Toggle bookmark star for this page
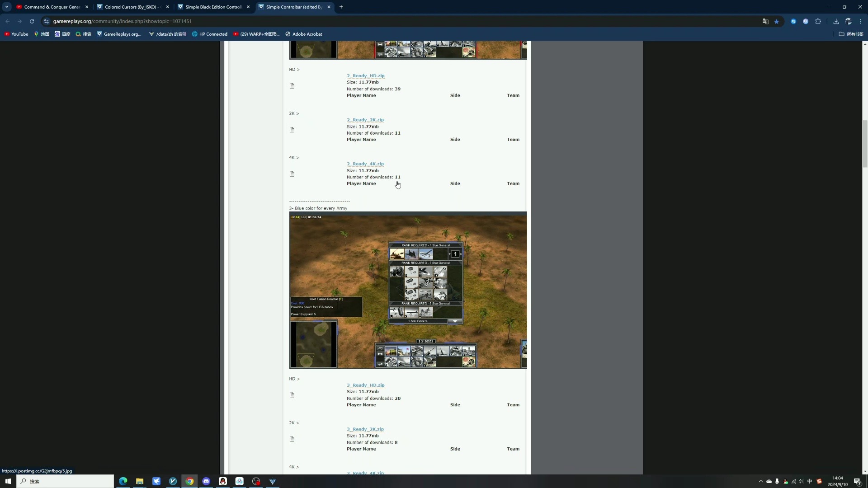Image resolution: width=868 pixels, height=488 pixels. coord(777,21)
